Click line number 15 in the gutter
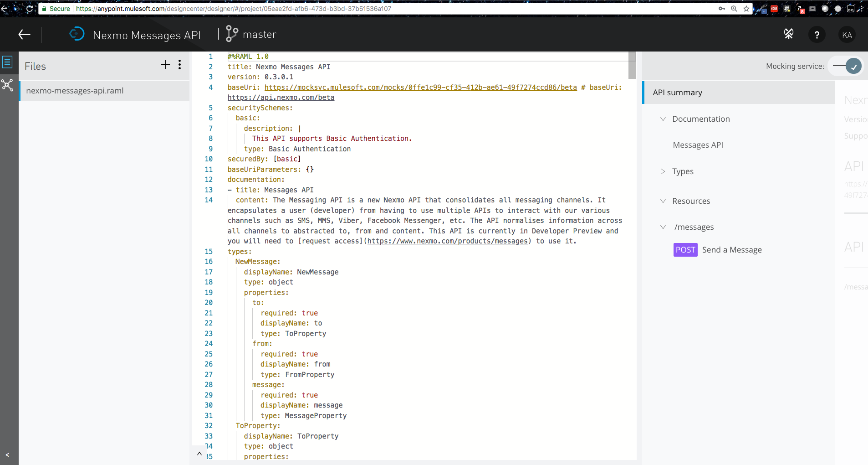Viewport: 868px width, 465px height. click(209, 252)
